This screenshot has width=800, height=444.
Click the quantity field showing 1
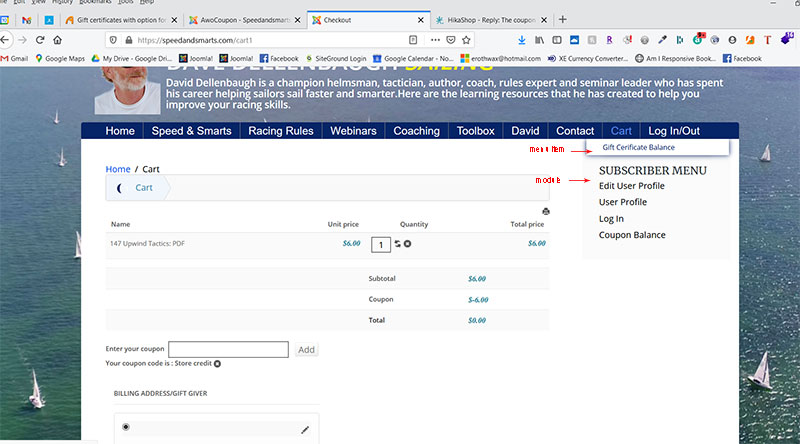(381, 244)
